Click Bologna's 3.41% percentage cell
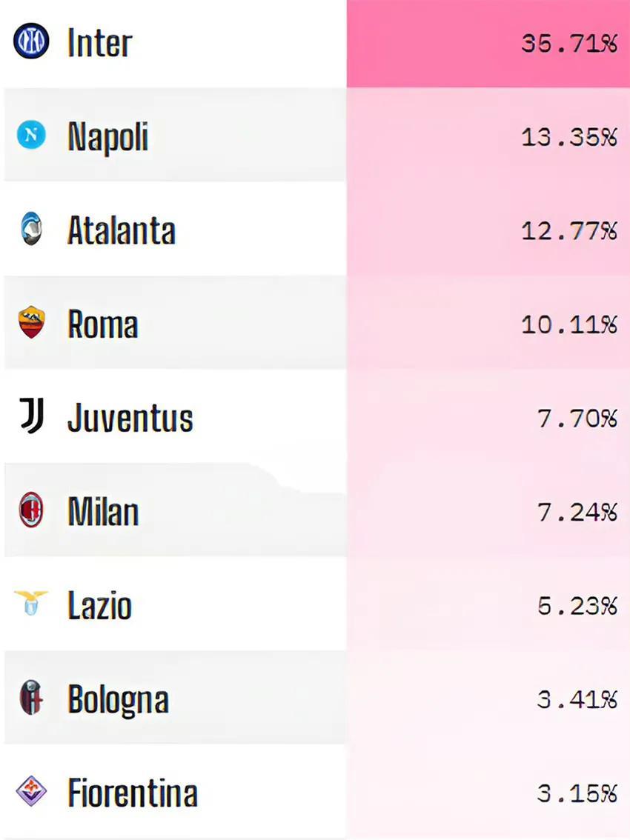The height and width of the screenshot is (840, 630). [577, 699]
